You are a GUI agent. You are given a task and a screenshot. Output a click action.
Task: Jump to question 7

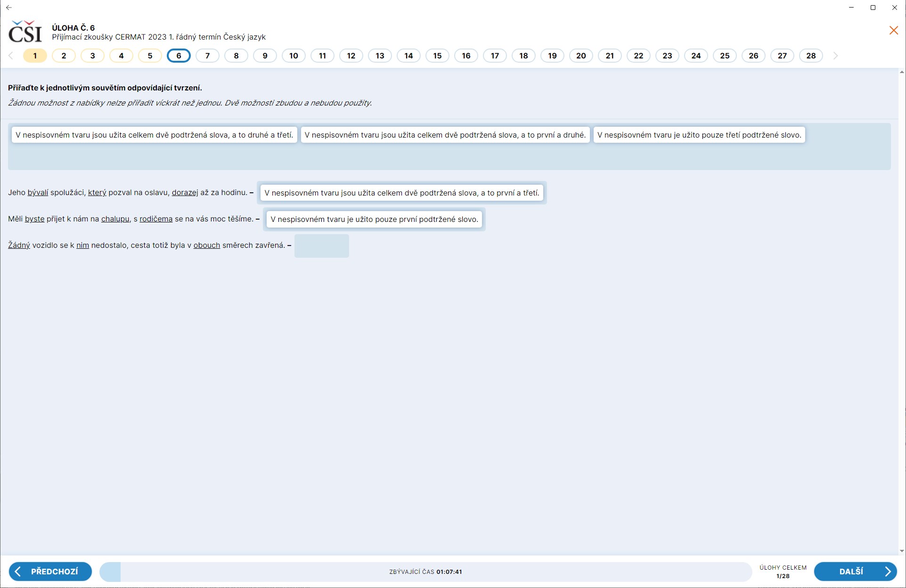click(207, 56)
